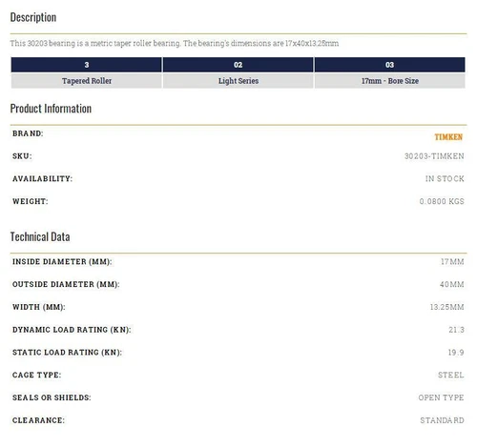Screen dimensions: 477x448
Task: Click the OPEN TYPE seals value
Action: tap(441, 397)
